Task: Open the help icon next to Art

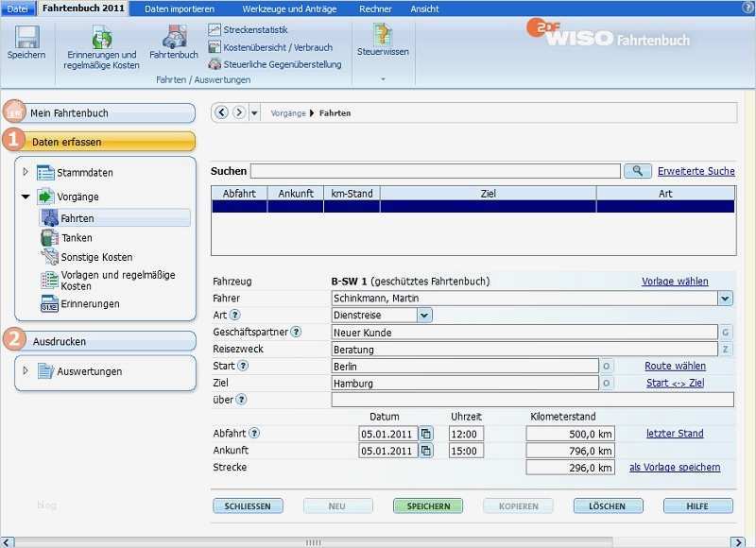Action: tap(234, 316)
